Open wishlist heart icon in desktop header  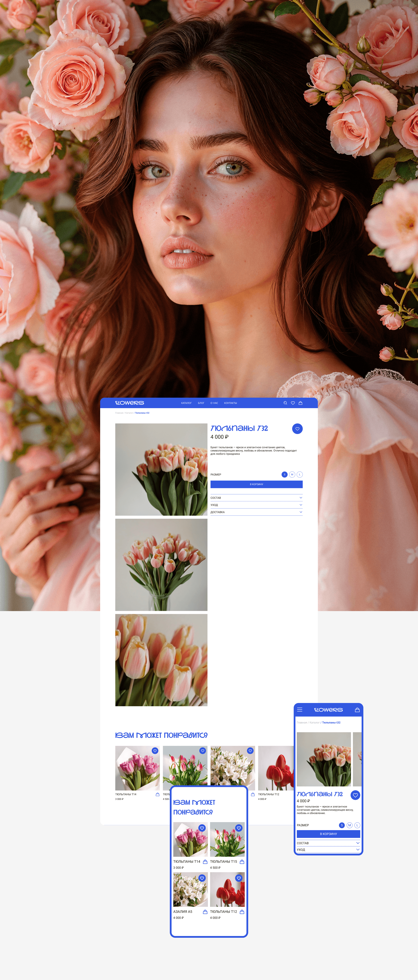tap(293, 403)
